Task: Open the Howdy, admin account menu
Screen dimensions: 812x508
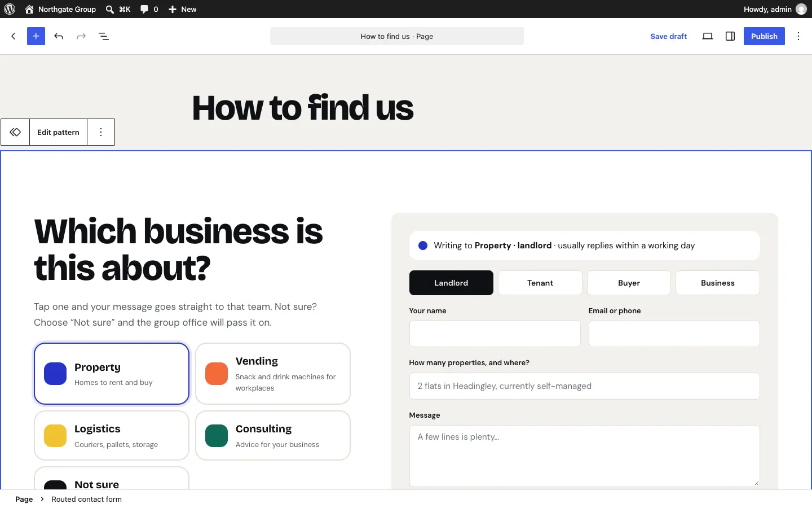Action: point(775,9)
